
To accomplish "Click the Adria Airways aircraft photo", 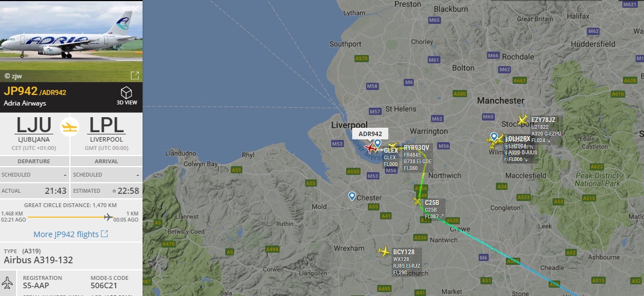I will click(71, 41).
